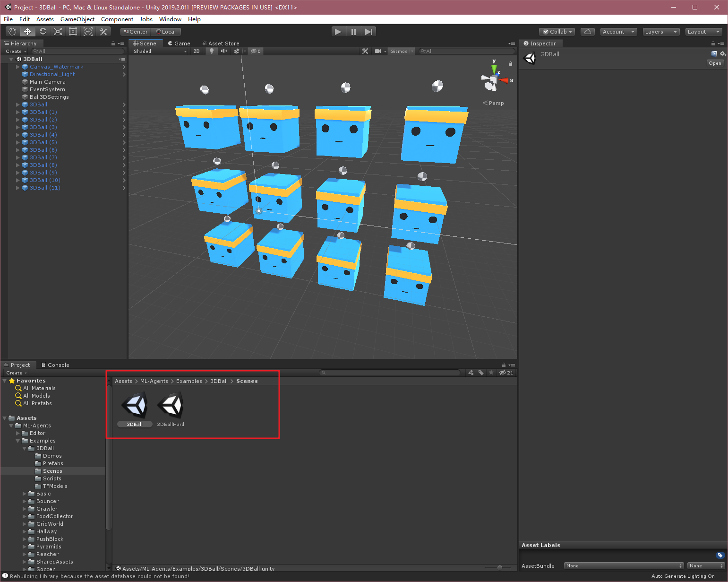This screenshot has height=582, width=728.
Task: Toggle Persp projection label
Action: pos(493,103)
